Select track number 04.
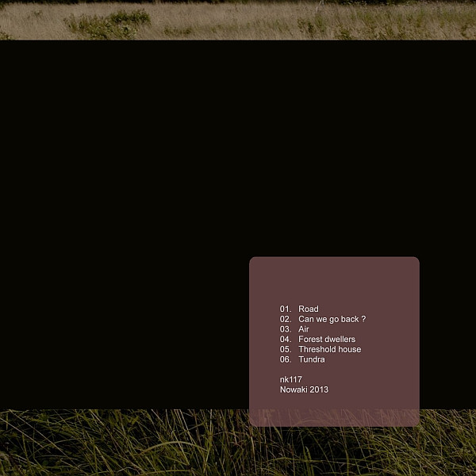This screenshot has width=476, height=476. point(286,340)
